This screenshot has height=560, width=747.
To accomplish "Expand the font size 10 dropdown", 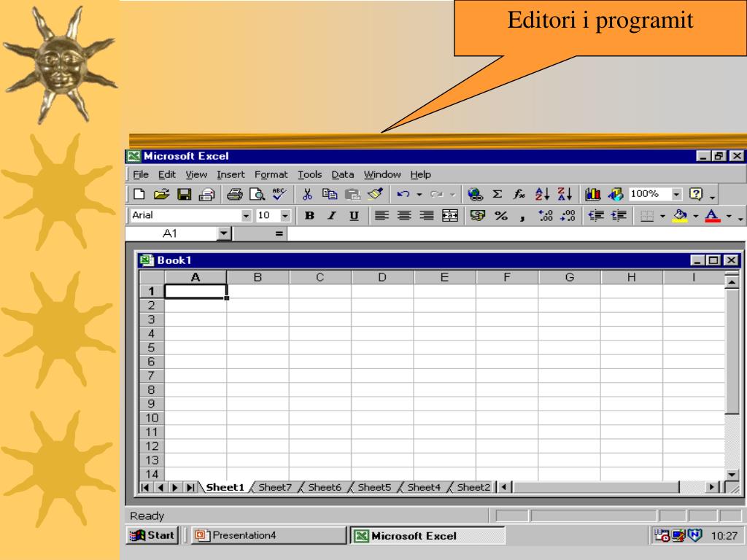I will pyautogui.click(x=285, y=216).
